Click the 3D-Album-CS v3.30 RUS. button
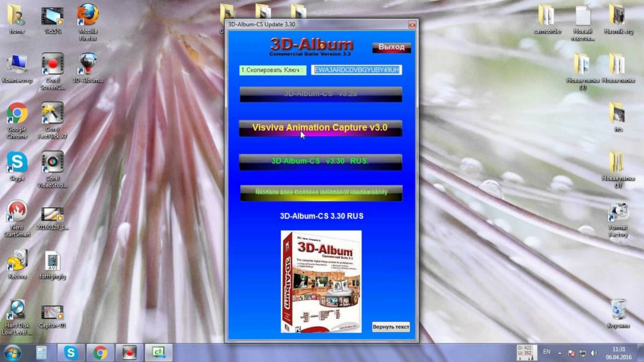The image size is (644, 362). tap(320, 162)
